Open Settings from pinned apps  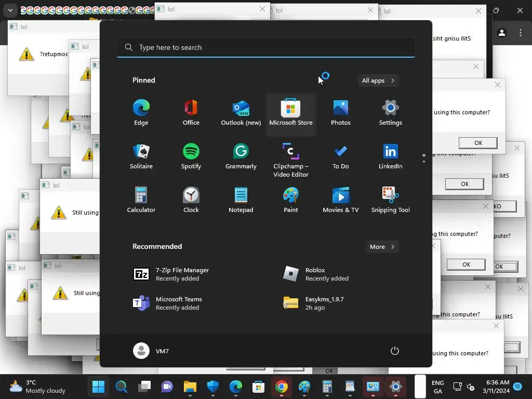pyautogui.click(x=391, y=113)
